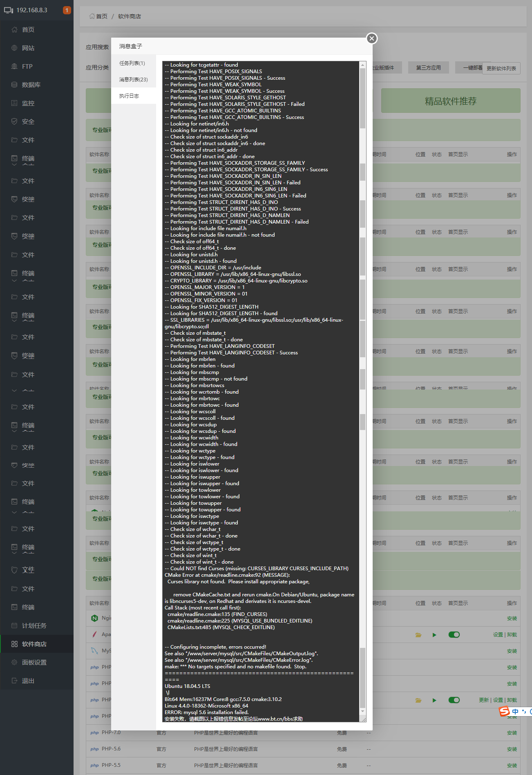Open the 首页 home item in sidebar
The height and width of the screenshot is (775, 532).
tap(28, 29)
